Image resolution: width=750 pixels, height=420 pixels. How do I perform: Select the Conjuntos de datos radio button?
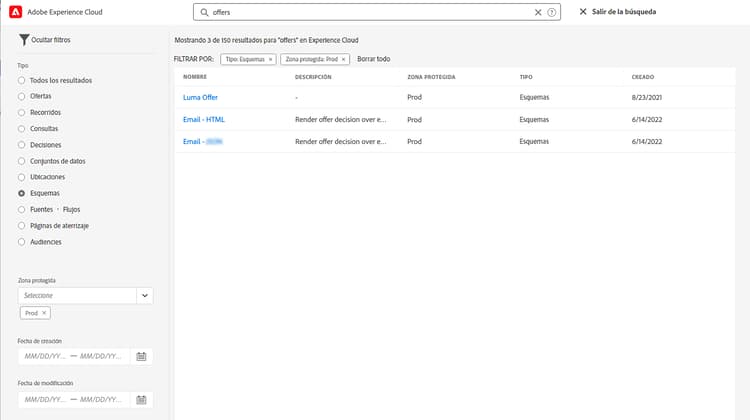pos(22,161)
